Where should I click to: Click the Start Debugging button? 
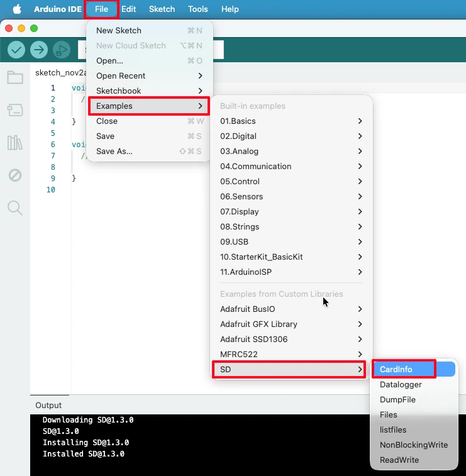click(62, 50)
